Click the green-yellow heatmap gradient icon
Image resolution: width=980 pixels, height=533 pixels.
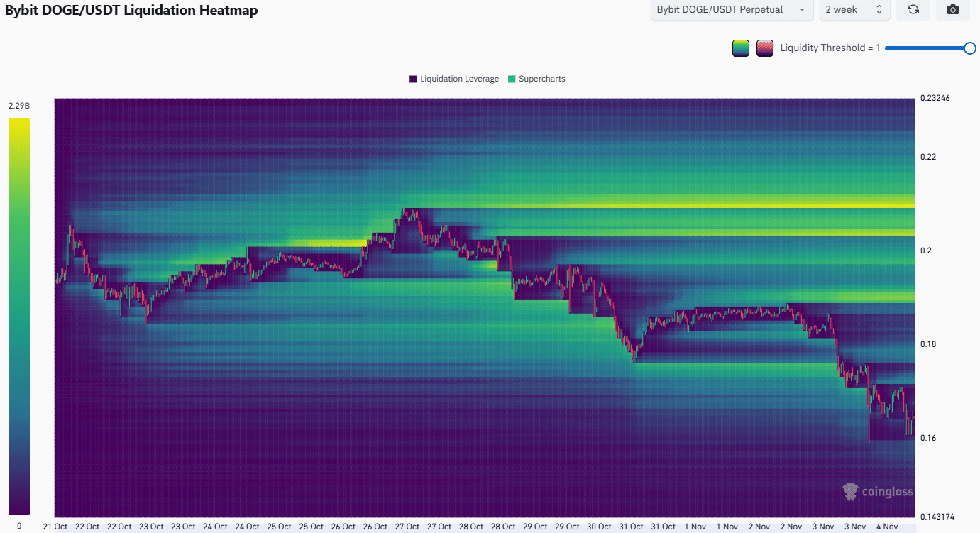[740, 48]
